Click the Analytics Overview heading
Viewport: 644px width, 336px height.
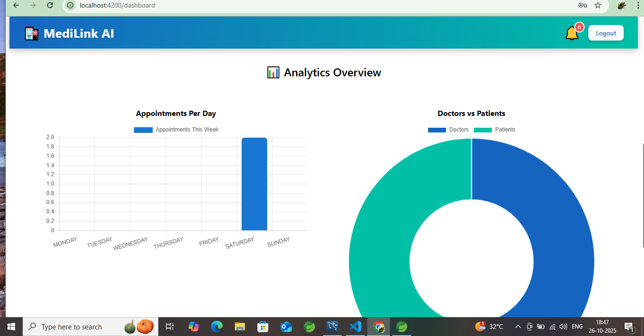tap(324, 73)
